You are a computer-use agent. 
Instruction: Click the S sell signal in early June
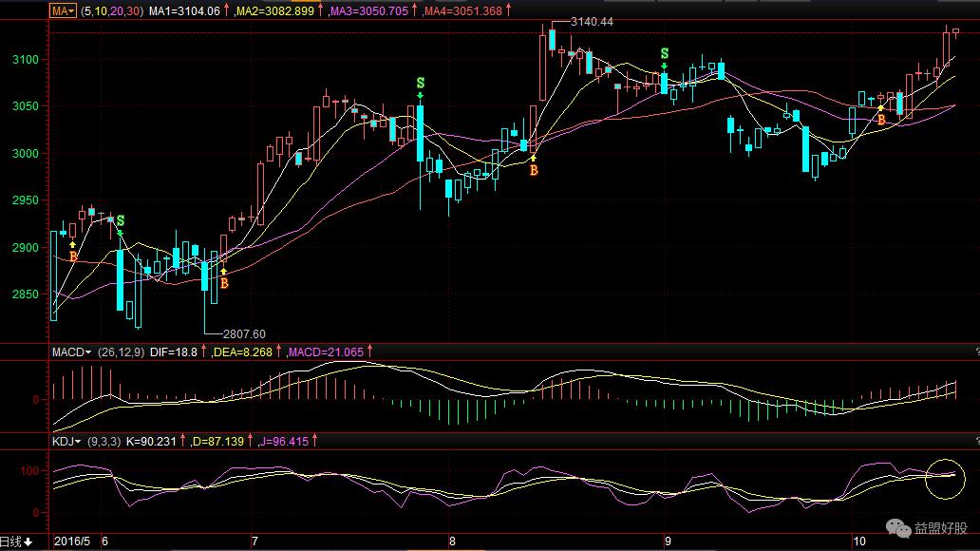pos(121,221)
